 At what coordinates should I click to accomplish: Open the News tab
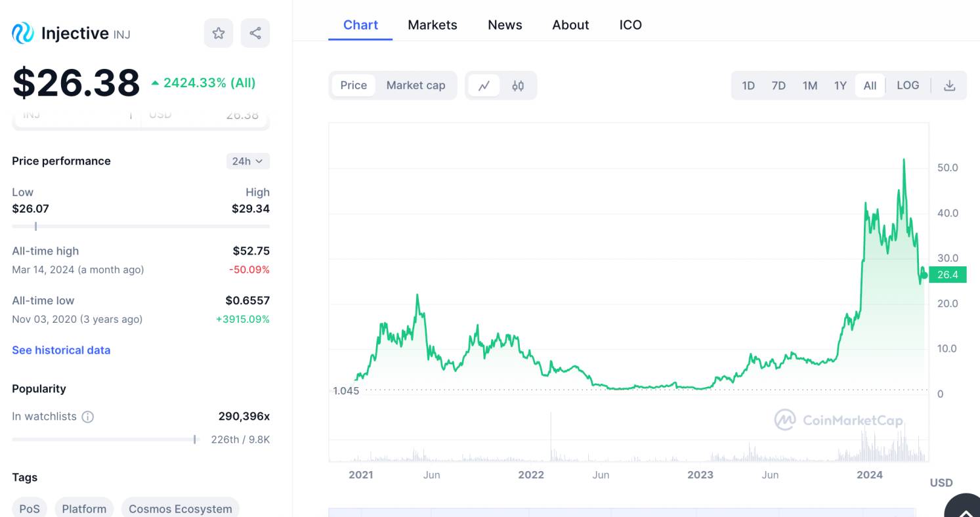(505, 25)
